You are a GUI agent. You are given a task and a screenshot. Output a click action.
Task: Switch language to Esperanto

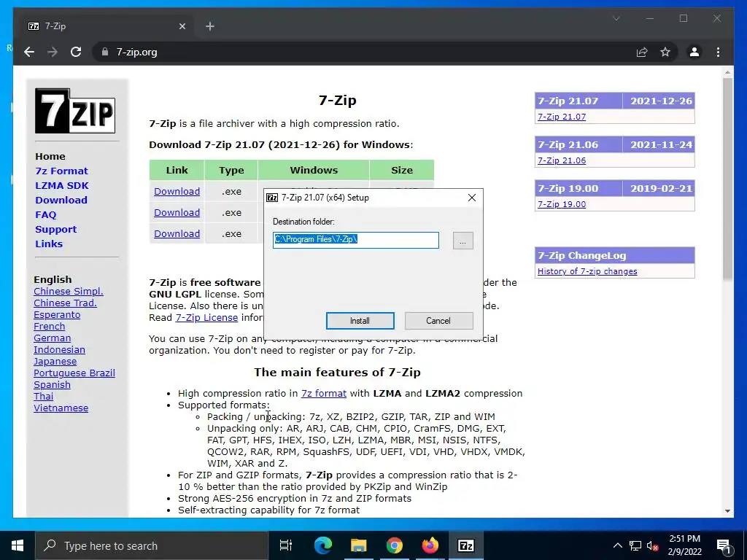[57, 315]
